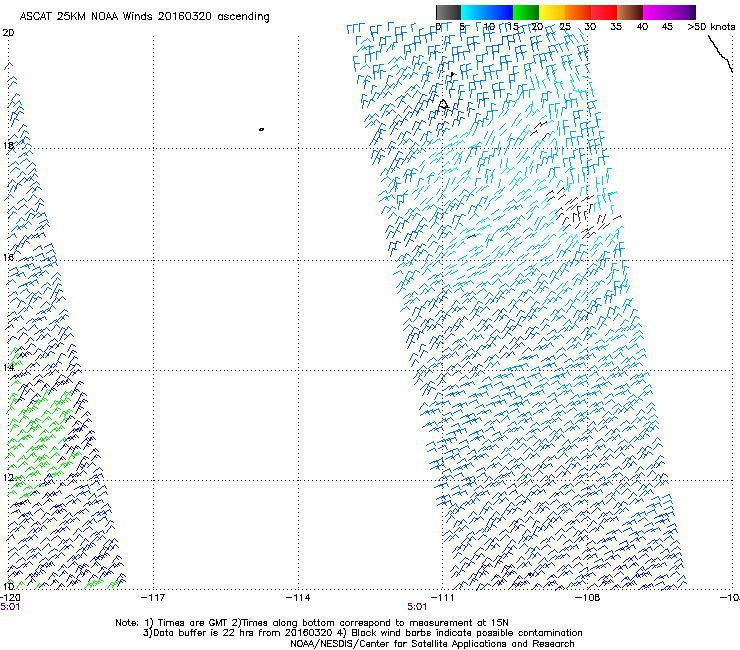
Task: Click longitude label '-117' on bottom axis
Action: click(153, 598)
